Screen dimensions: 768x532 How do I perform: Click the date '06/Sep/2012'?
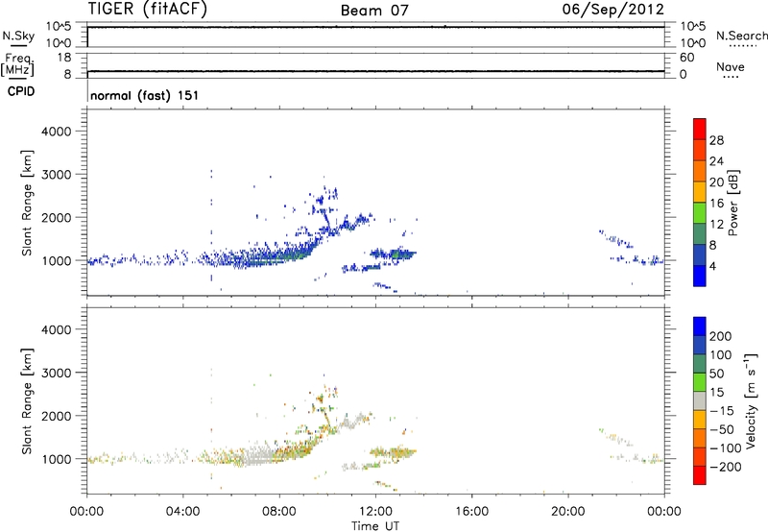point(612,10)
